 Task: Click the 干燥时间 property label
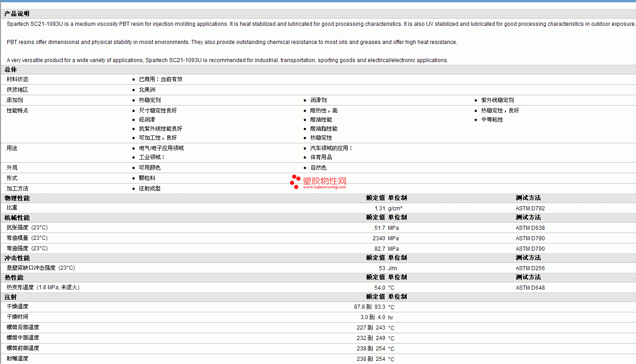click(x=17, y=317)
